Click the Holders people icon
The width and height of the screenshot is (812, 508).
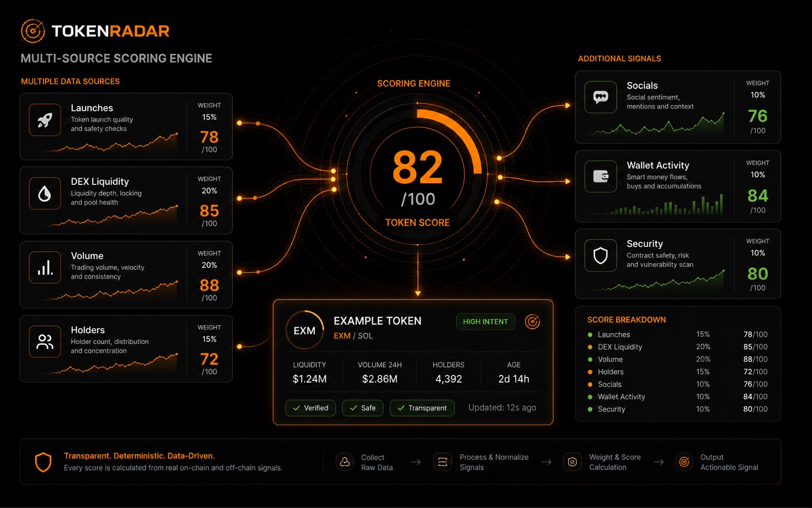click(45, 342)
